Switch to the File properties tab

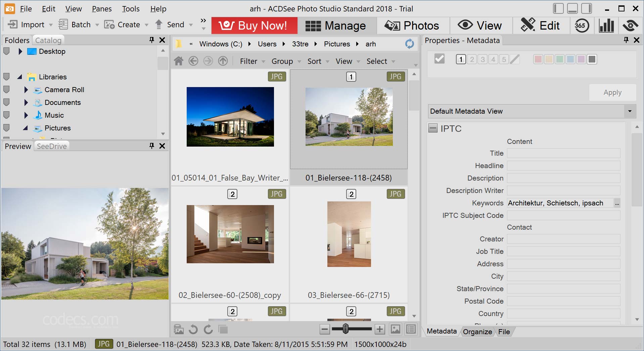[x=504, y=332]
